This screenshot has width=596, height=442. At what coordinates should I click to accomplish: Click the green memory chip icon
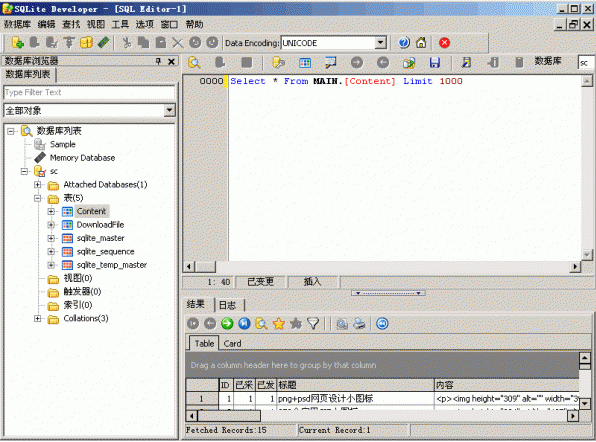pyautogui.click(x=103, y=43)
